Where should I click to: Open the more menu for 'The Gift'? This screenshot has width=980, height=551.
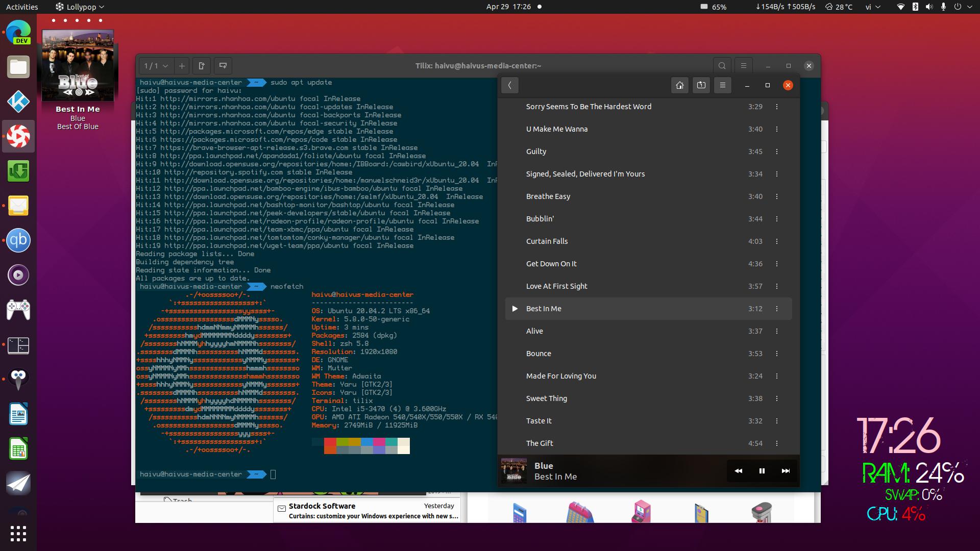pos(777,443)
